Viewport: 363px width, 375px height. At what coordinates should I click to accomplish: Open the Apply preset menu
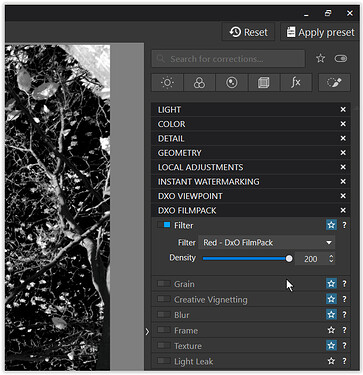[320, 32]
